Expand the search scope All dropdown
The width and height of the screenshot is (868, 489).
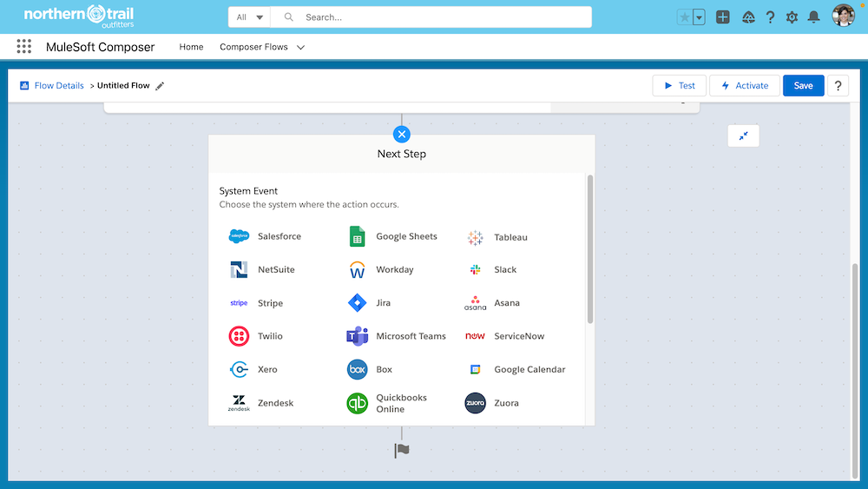pyautogui.click(x=249, y=17)
